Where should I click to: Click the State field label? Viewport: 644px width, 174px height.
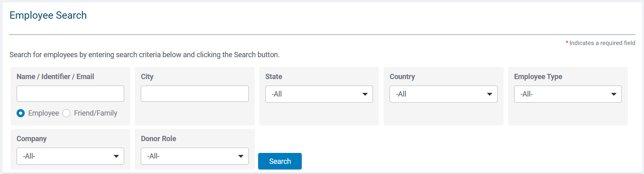pyautogui.click(x=274, y=77)
